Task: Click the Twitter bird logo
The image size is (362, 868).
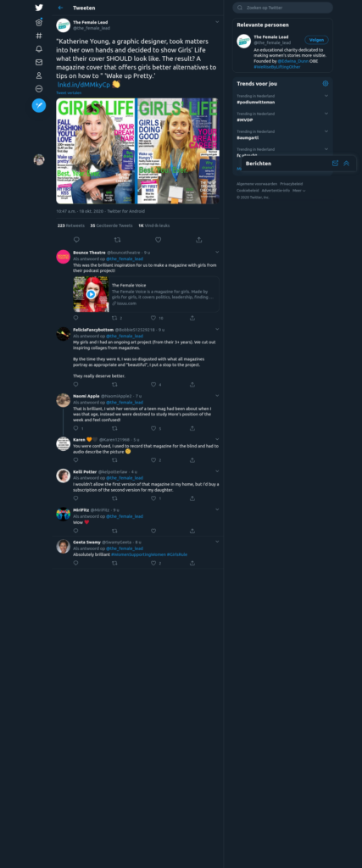Action: click(39, 8)
